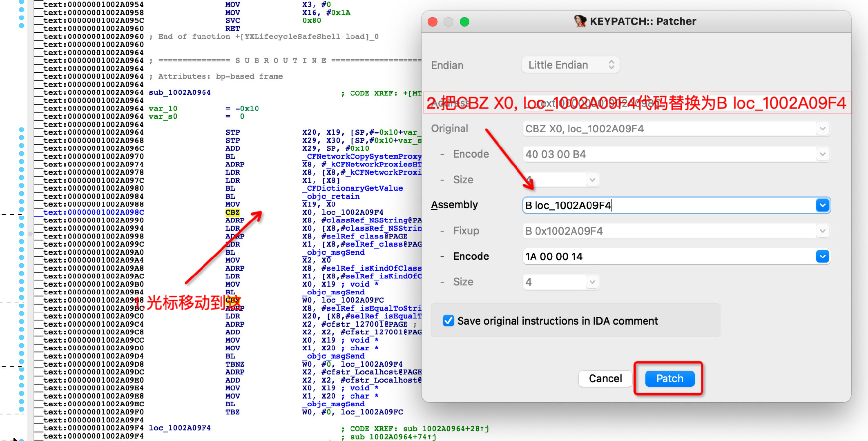Click the Cancel button
Viewport: 868px width, 441px height.
(x=605, y=379)
